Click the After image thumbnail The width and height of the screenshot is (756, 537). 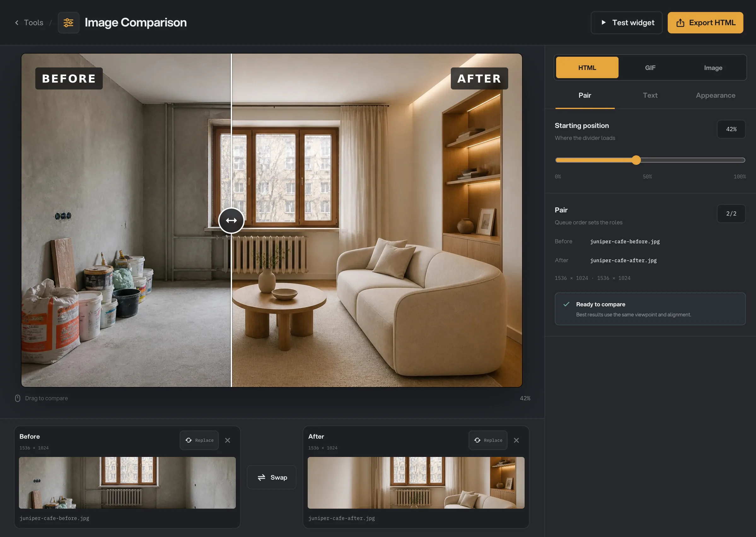point(416,483)
